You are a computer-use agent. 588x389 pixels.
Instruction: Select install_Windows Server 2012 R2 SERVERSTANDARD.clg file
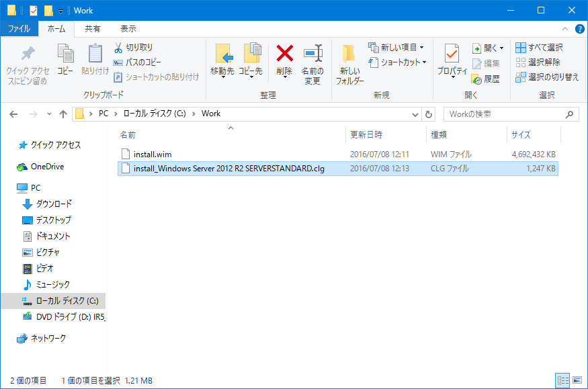pos(337,169)
